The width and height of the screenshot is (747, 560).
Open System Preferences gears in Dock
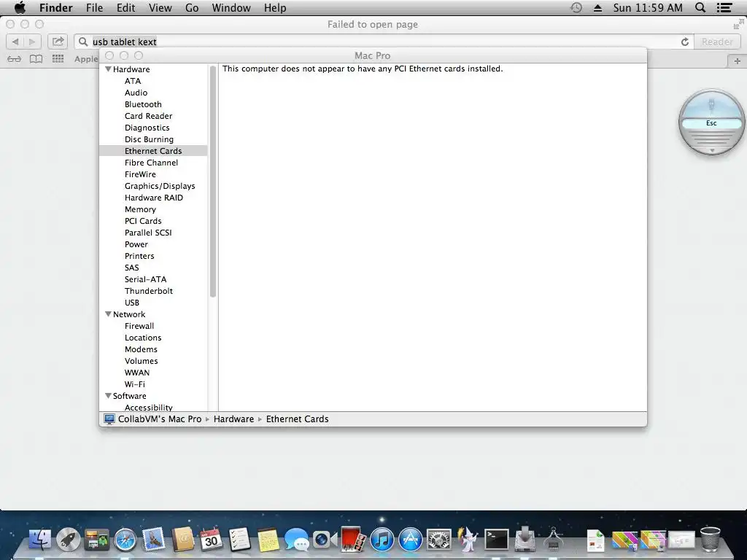[x=438, y=540]
